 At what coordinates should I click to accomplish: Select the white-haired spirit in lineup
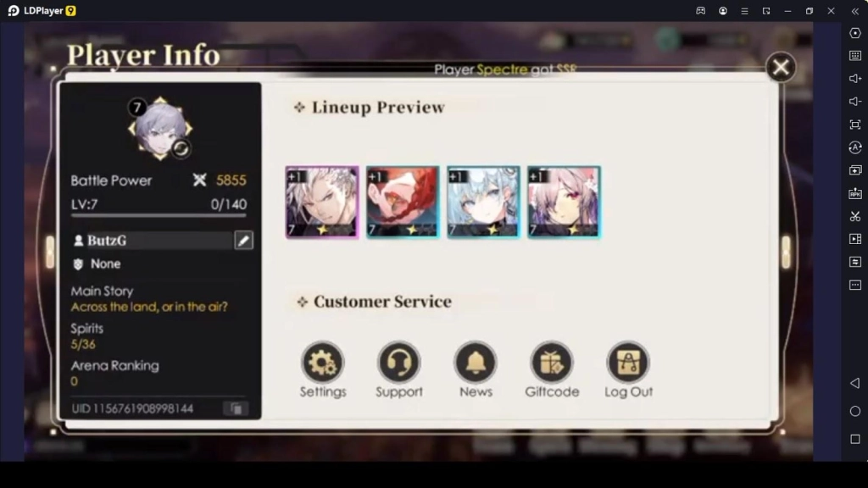322,202
